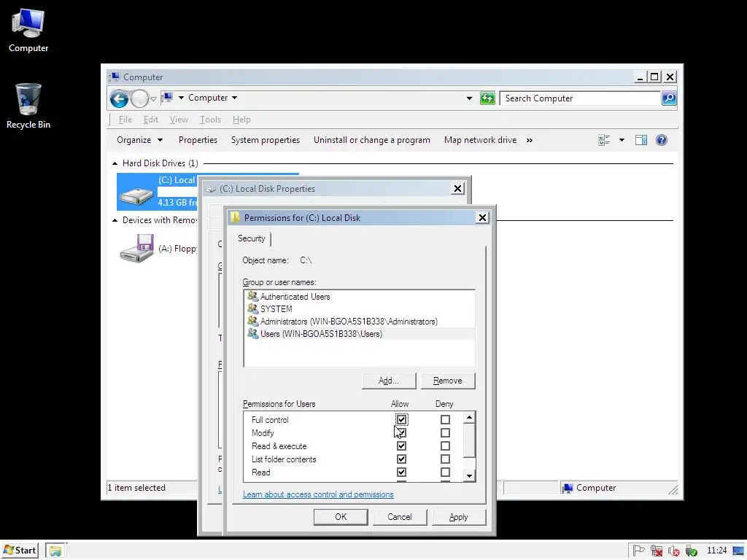Click Map network drive in toolbar

[480, 140]
